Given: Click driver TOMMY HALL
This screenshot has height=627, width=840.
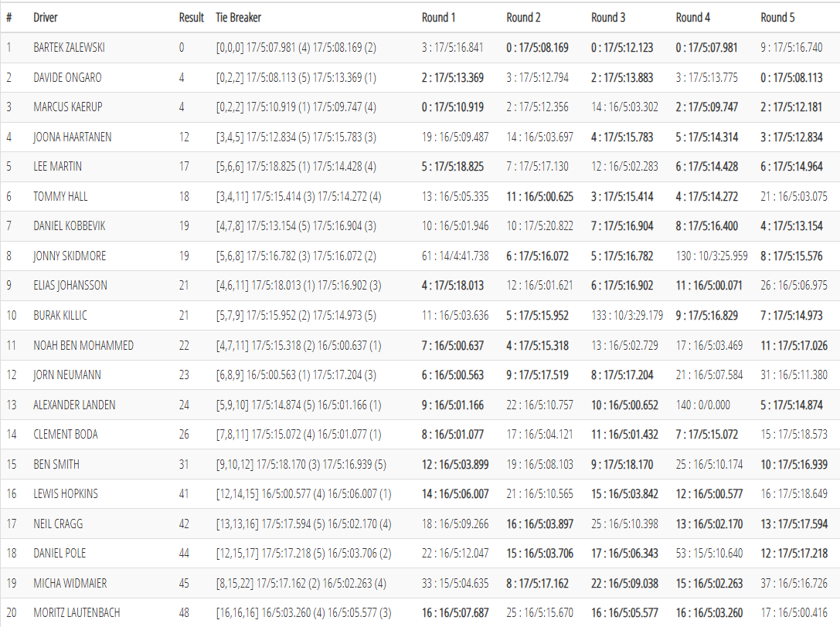Looking at the screenshot, I should pos(60,197).
